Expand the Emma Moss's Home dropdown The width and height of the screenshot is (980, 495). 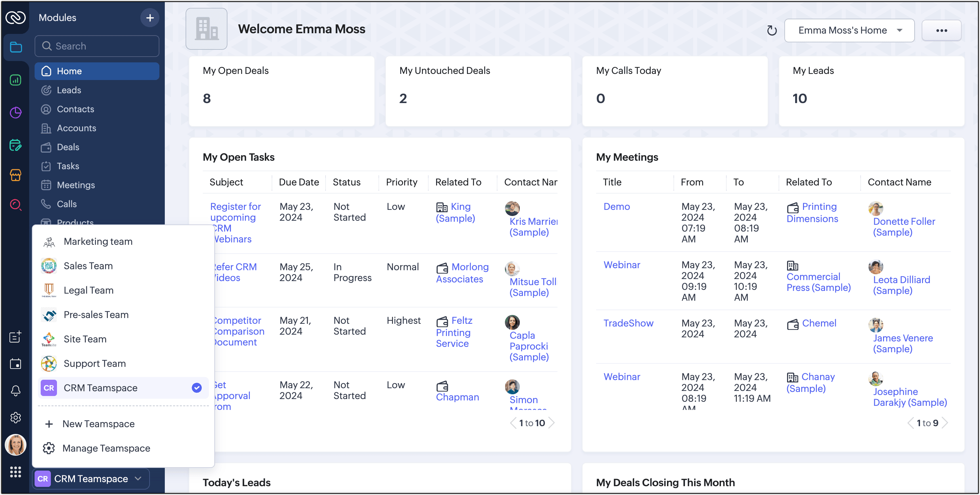(849, 31)
